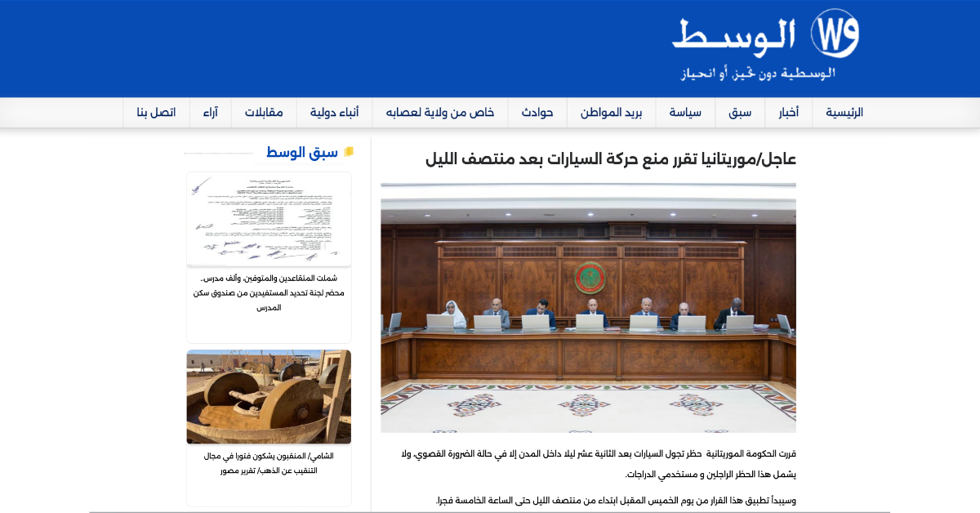The width and height of the screenshot is (980, 513).
Task: Navigate to بريد المواطن page
Action: (x=611, y=113)
